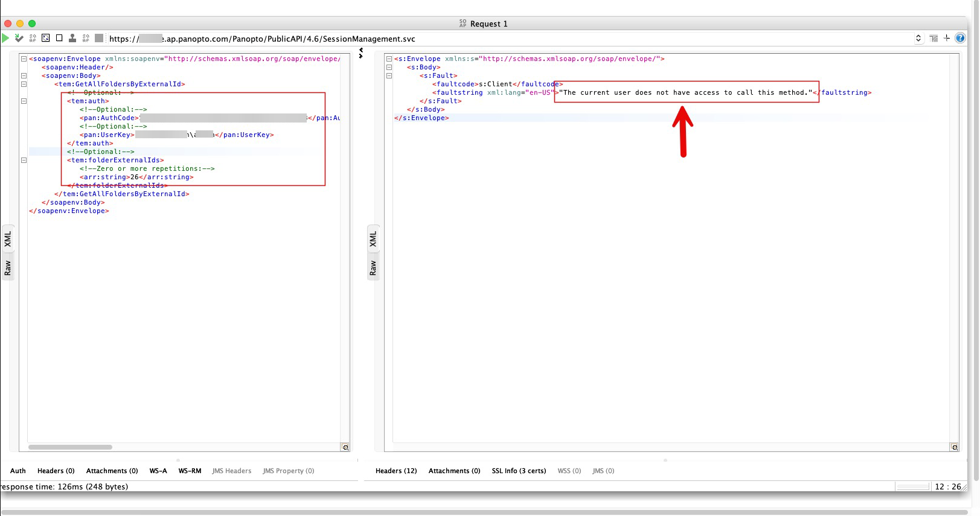Click the status bar progress indicator box
Screen dimensions: 980x516
pos(913,486)
